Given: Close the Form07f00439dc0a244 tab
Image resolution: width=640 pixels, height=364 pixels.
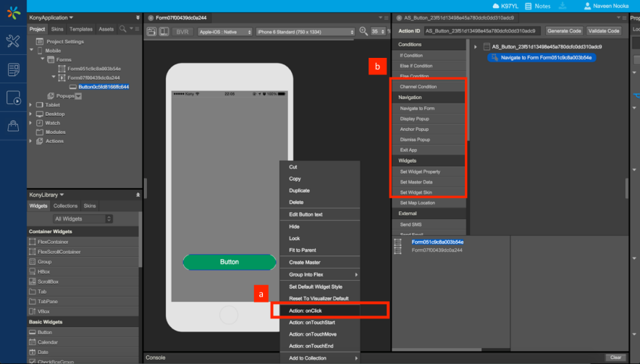Looking at the screenshot, I should point(151,18).
